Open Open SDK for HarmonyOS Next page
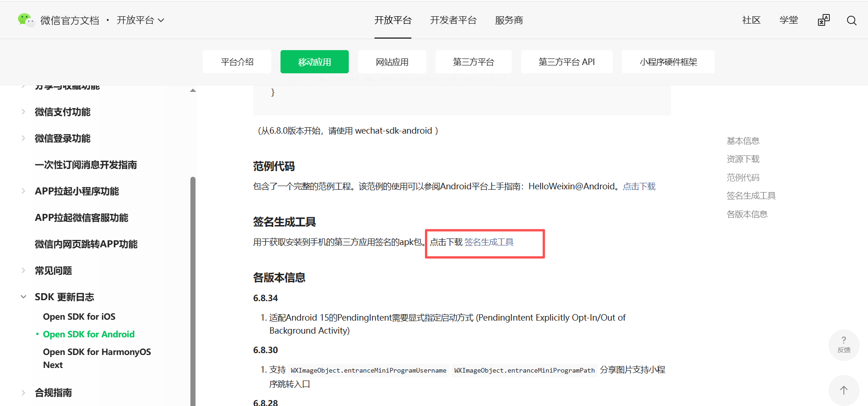 [97, 358]
